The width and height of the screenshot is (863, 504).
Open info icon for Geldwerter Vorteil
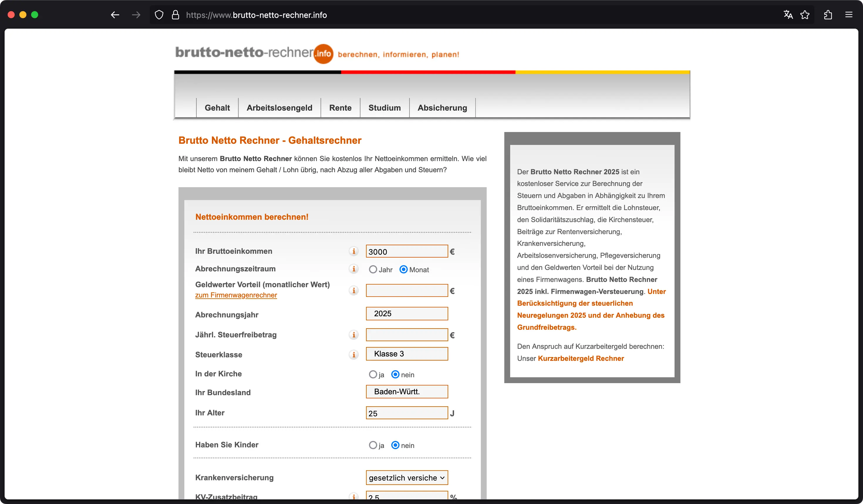pyautogui.click(x=353, y=290)
